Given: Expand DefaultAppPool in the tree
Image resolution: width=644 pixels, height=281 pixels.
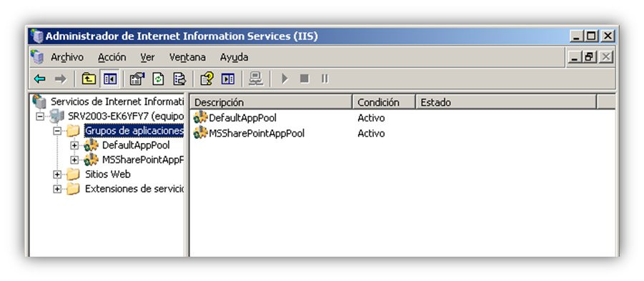Looking at the screenshot, I should pyautogui.click(x=74, y=145).
